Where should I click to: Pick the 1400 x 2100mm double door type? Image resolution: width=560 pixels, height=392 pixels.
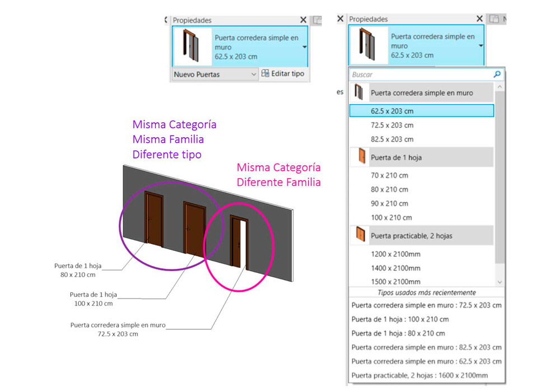pos(395,268)
